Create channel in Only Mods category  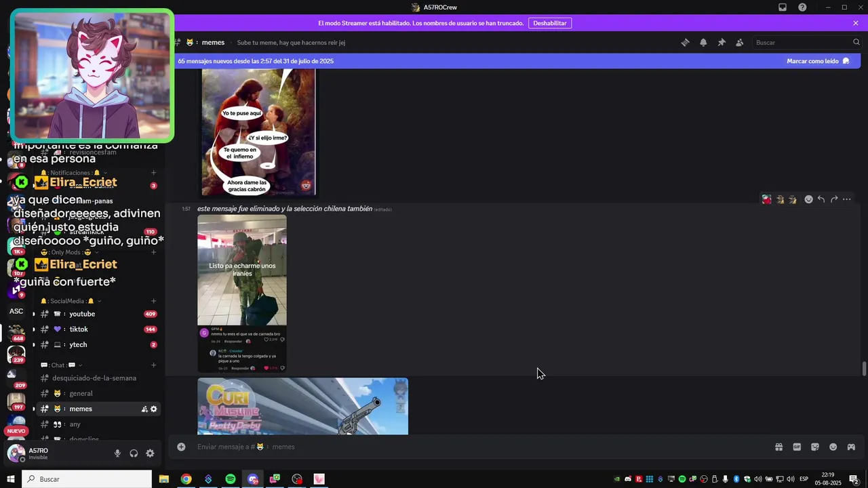click(154, 252)
